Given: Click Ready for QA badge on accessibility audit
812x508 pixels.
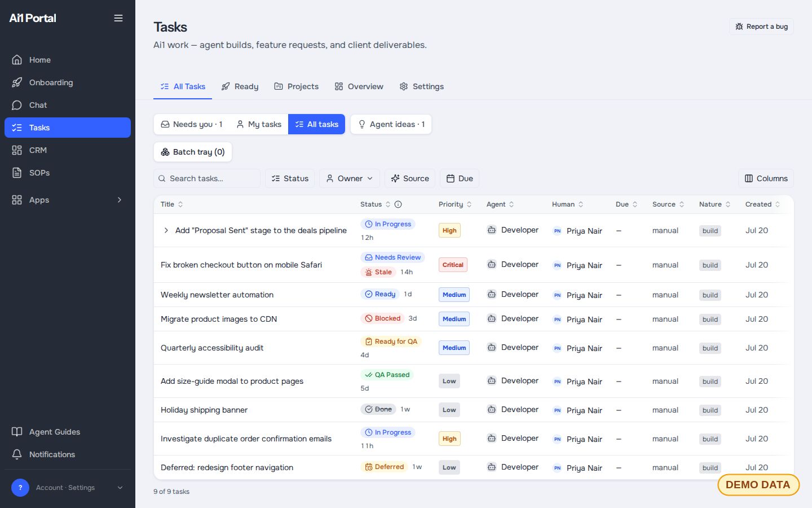Looking at the screenshot, I should tap(391, 341).
